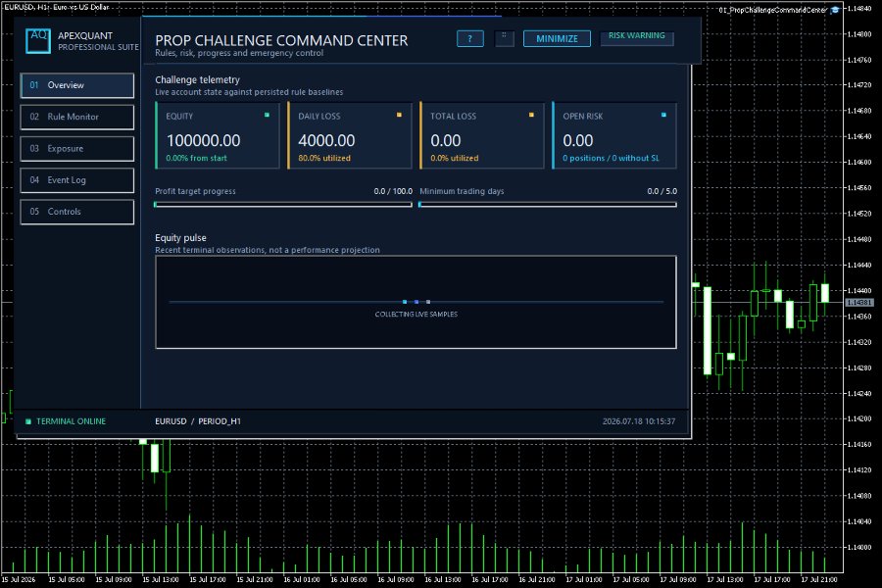
Task: Click the '80.0% utilized' text
Action: coord(324,158)
